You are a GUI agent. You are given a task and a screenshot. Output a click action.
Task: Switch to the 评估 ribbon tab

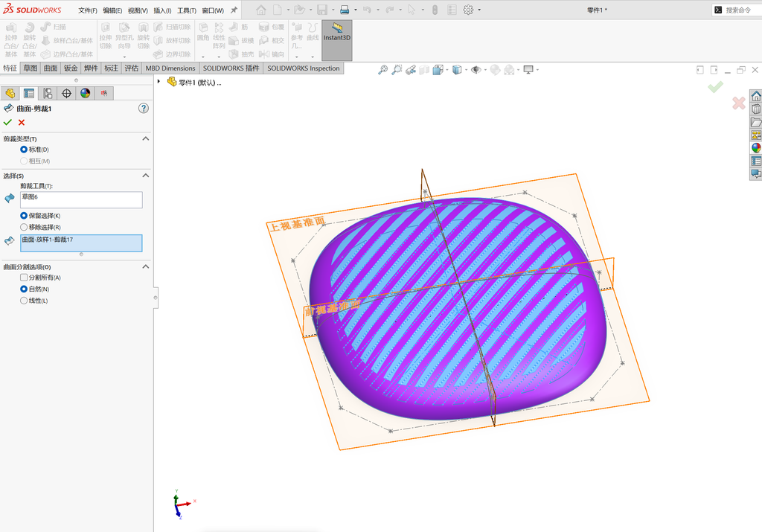(x=131, y=68)
